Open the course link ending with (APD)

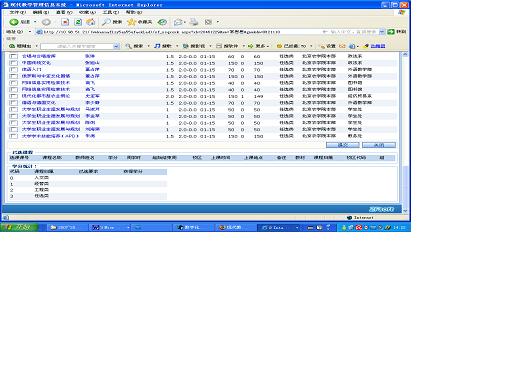[50, 136]
